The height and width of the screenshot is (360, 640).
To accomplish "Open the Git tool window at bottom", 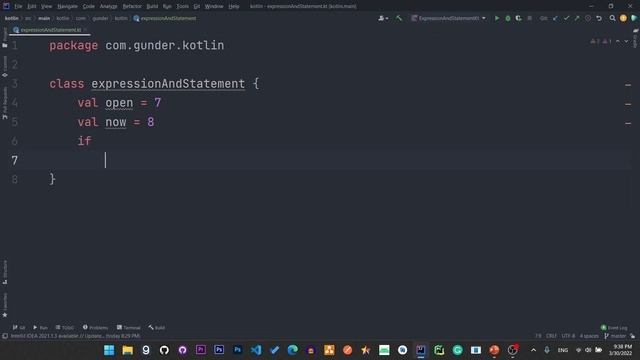I will point(19,327).
